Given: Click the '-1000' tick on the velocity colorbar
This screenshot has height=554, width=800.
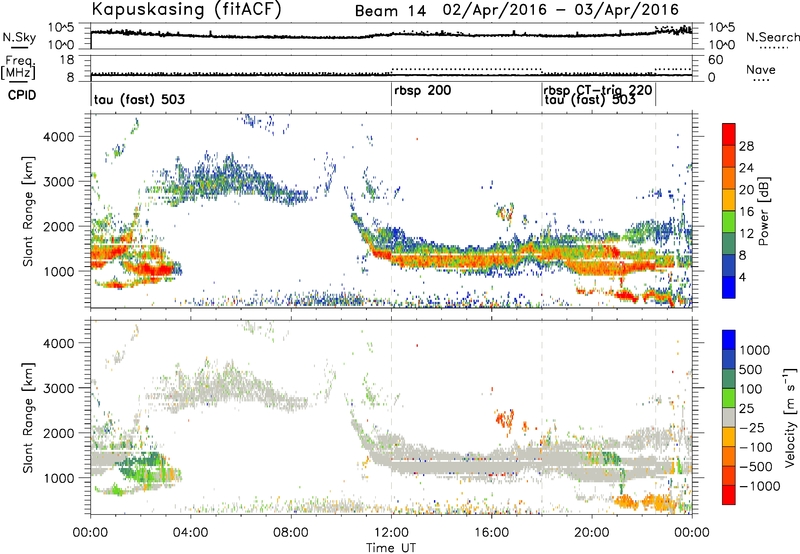Looking at the screenshot, I should coord(759,486).
